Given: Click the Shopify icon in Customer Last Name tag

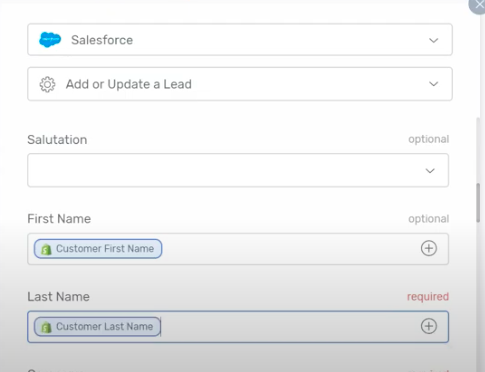Looking at the screenshot, I should coord(46,327).
